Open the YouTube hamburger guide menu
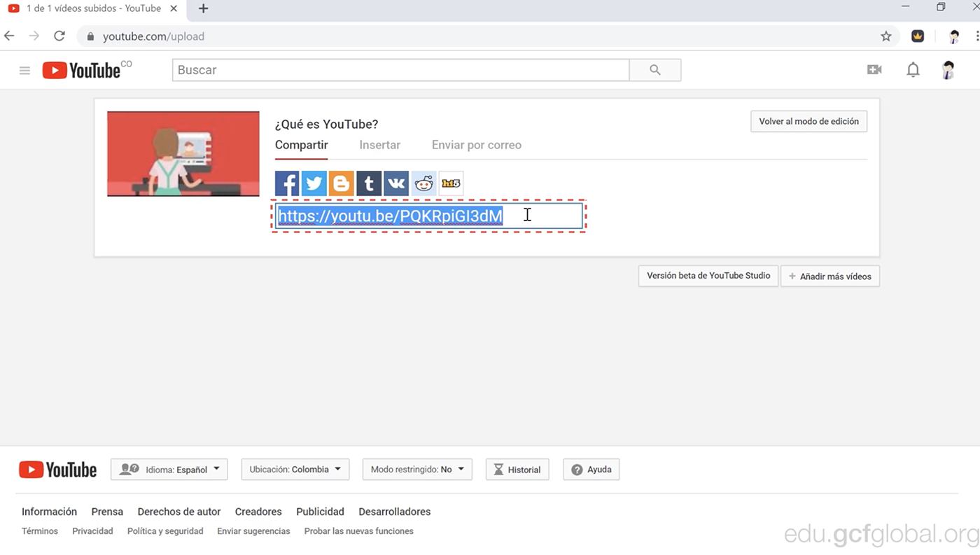 24,70
